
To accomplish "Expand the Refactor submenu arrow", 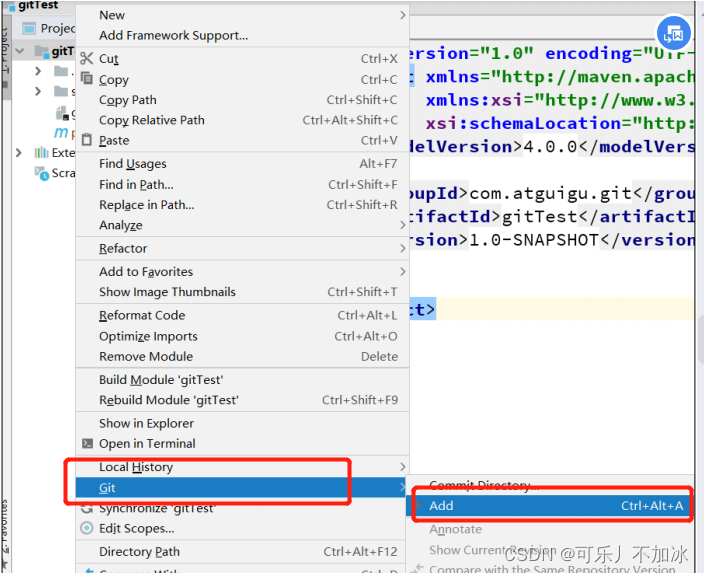I will (402, 248).
